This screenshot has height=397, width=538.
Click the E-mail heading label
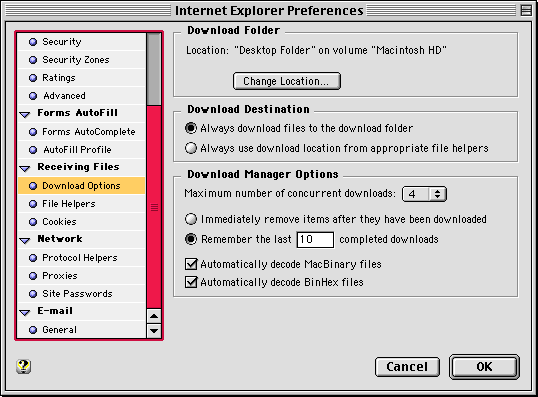[55, 311]
